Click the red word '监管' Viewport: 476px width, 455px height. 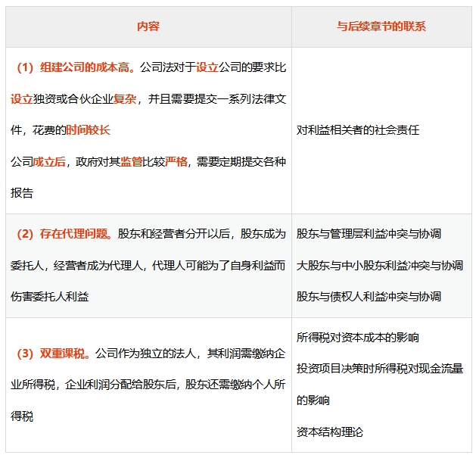pyautogui.click(x=132, y=161)
